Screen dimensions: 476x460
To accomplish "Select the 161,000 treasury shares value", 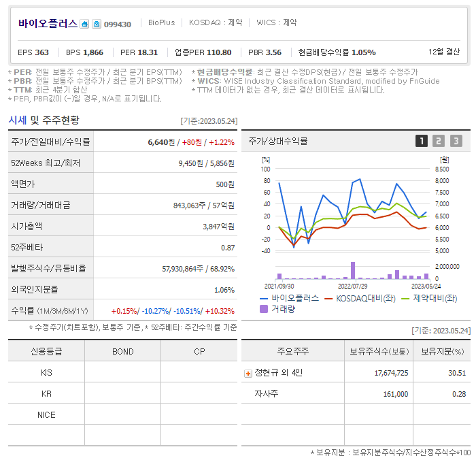I will click(x=396, y=395).
